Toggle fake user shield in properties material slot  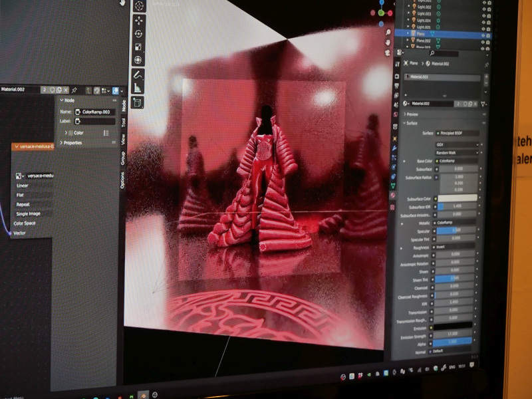pyautogui.click(x=465, y=104)
